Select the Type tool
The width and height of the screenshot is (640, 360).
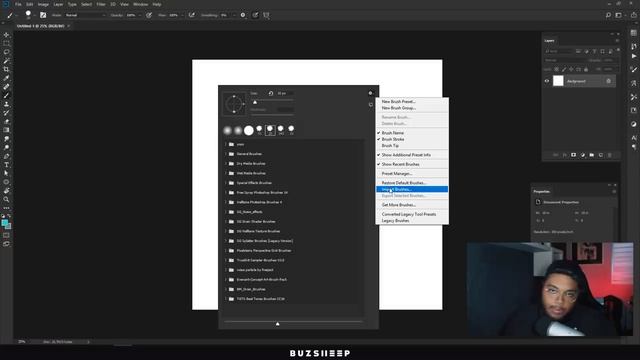(6, 165)
